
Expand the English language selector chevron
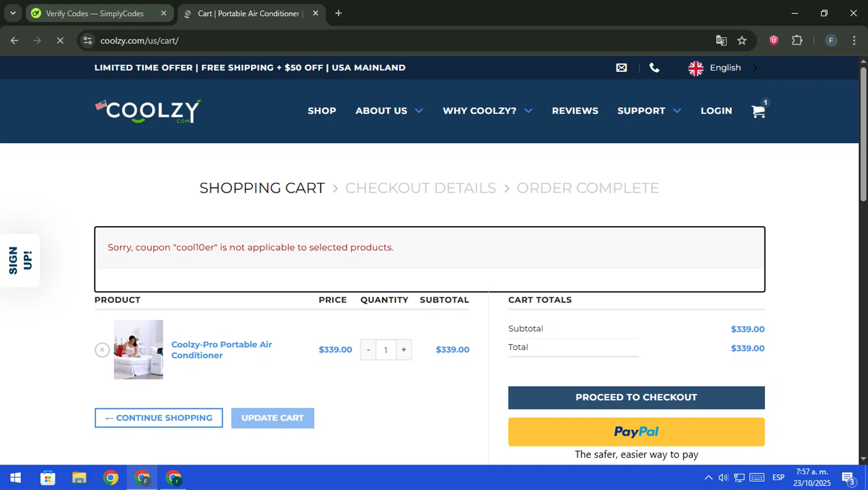point(755,68)
